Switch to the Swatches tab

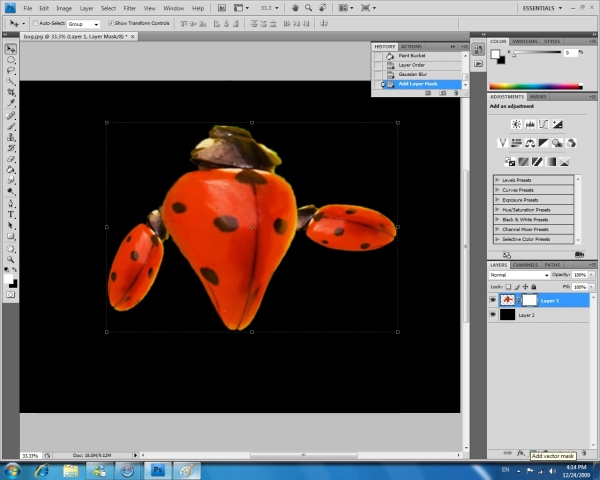click(x=525, y=41)
